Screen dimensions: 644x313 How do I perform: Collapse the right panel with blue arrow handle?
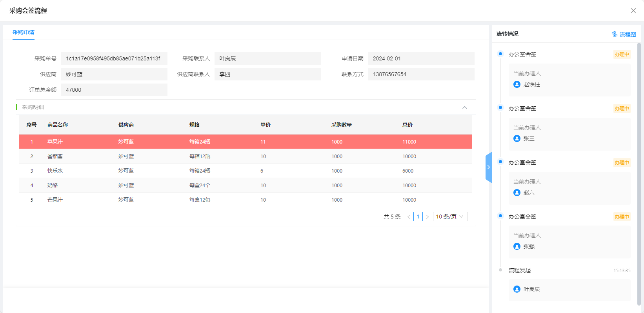pyautogui.click(x=489, y=167)
